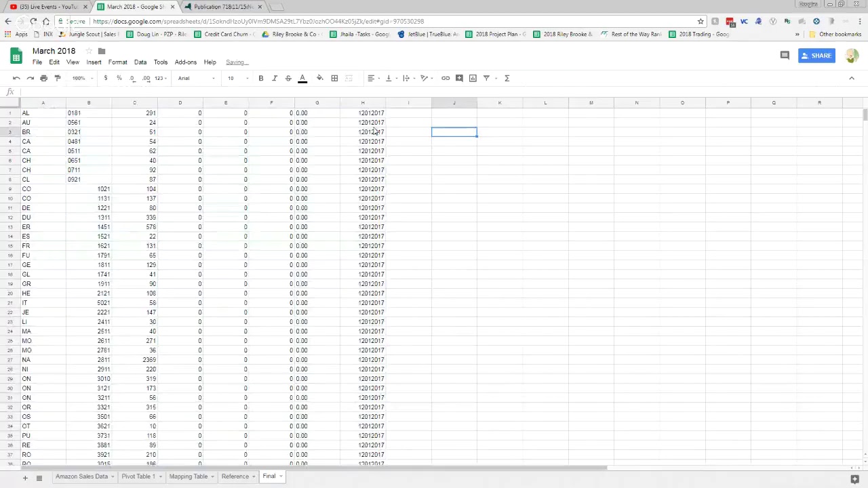This screenshot has height=488, width=868.
Task: Open the zoom level dropdown
Action: (x=82, y=78)
